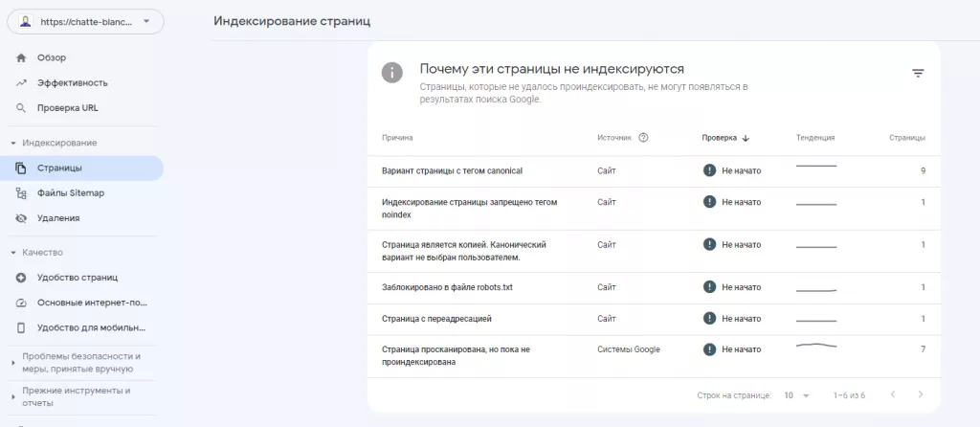Open the property selector dropdown

pos(85,21)
